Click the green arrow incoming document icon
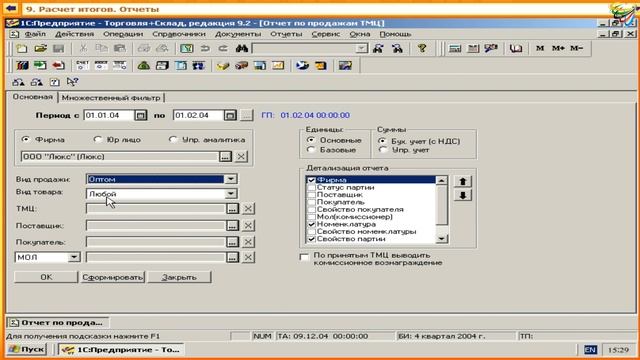 (x=40, y=65)
